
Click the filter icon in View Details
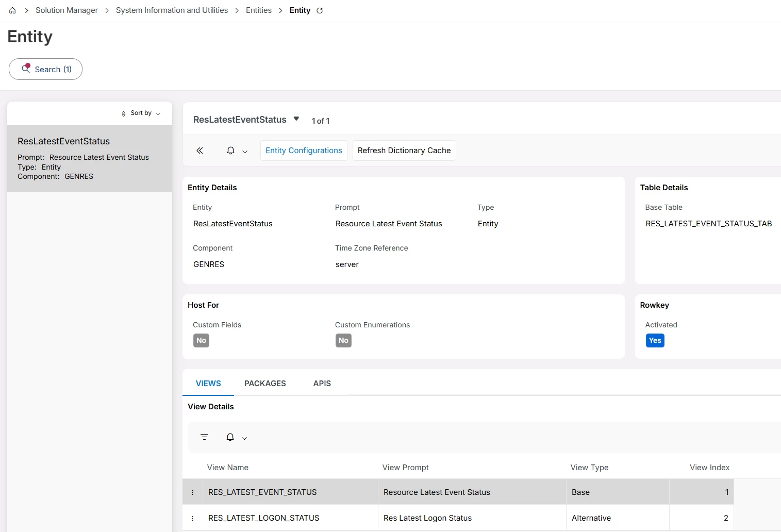click(x=204, y=437)
